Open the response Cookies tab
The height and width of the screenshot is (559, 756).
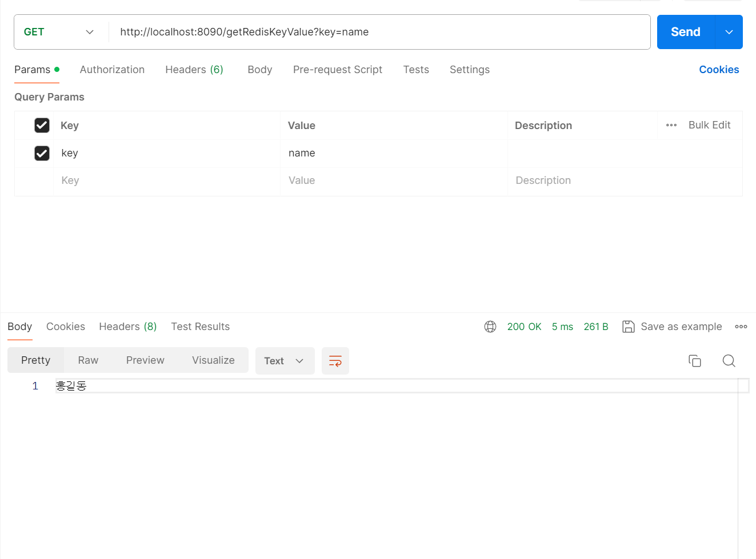pyautogui.click(x=66, y=327)
